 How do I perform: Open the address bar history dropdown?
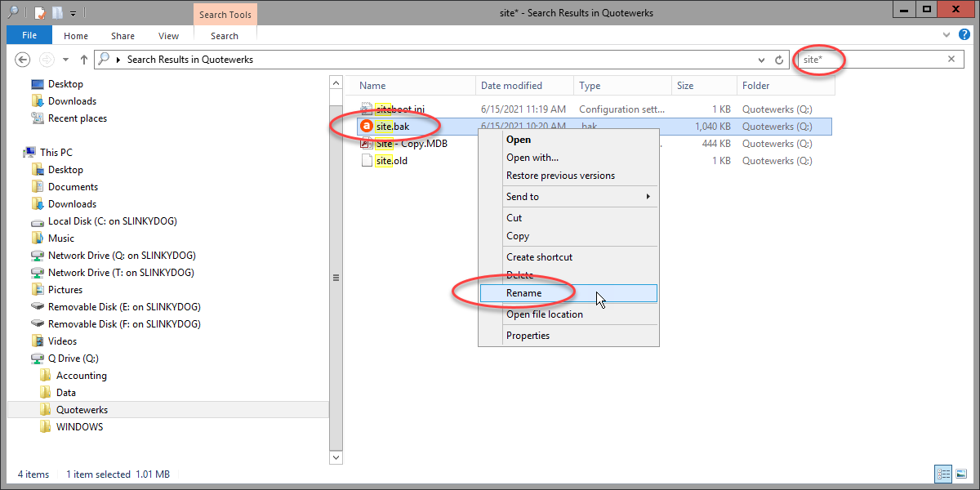tap(762, 60)
